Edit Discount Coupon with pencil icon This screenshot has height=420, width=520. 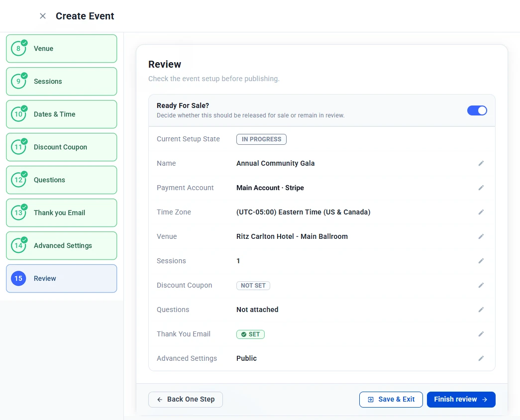point(481,285)
